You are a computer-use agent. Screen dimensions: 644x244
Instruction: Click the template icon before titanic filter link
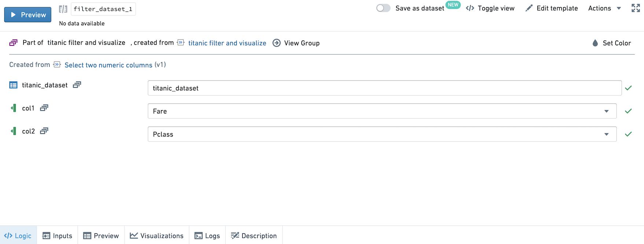tap(181, 42)
